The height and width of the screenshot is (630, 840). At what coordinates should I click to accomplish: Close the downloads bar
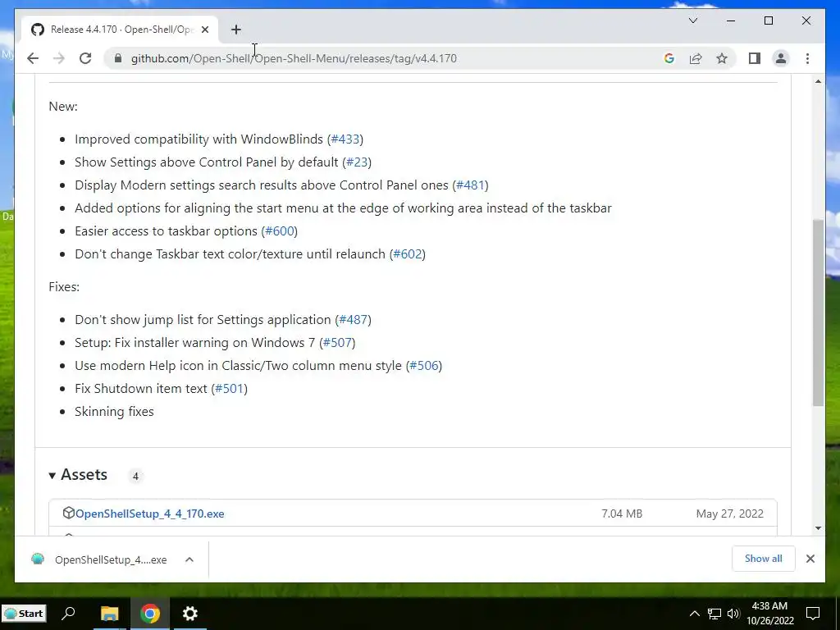pos(810,559)
